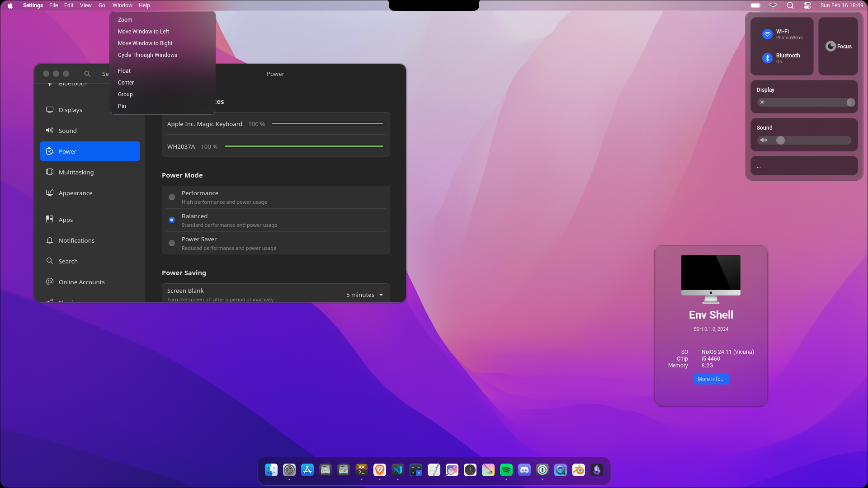868x488 pixels.
Task: Select the Balanced power mode
Action: (x=172, y=220)
